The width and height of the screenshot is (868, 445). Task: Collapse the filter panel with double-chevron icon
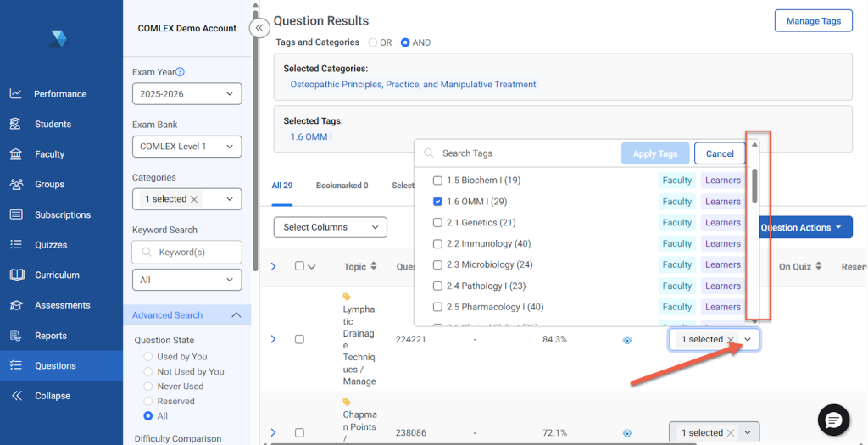[259, 28]
